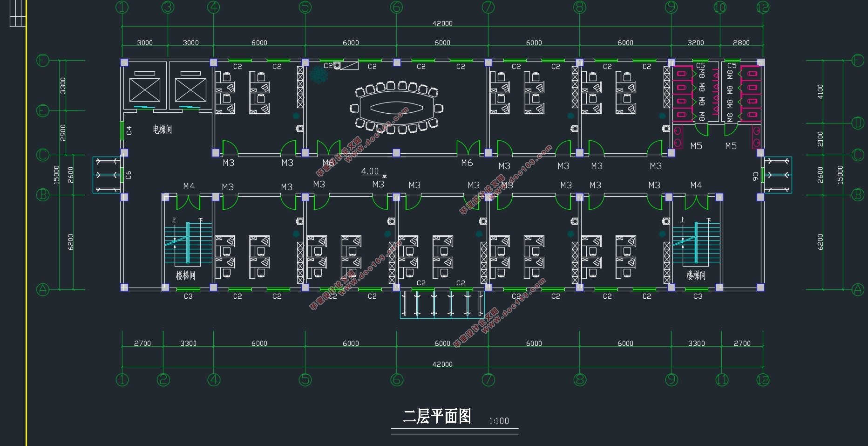
Task: Click the 3200 dimension text
Action: (696, 42)
